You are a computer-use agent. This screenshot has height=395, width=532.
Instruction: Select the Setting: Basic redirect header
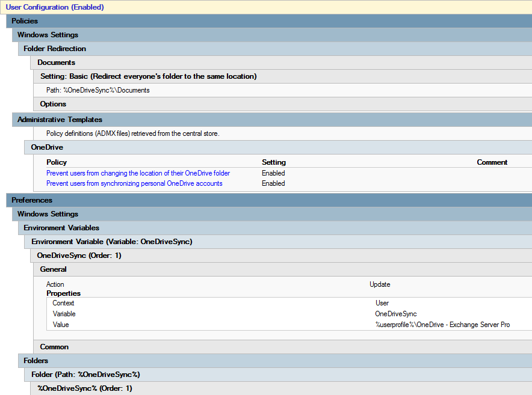tap(148, 76)
